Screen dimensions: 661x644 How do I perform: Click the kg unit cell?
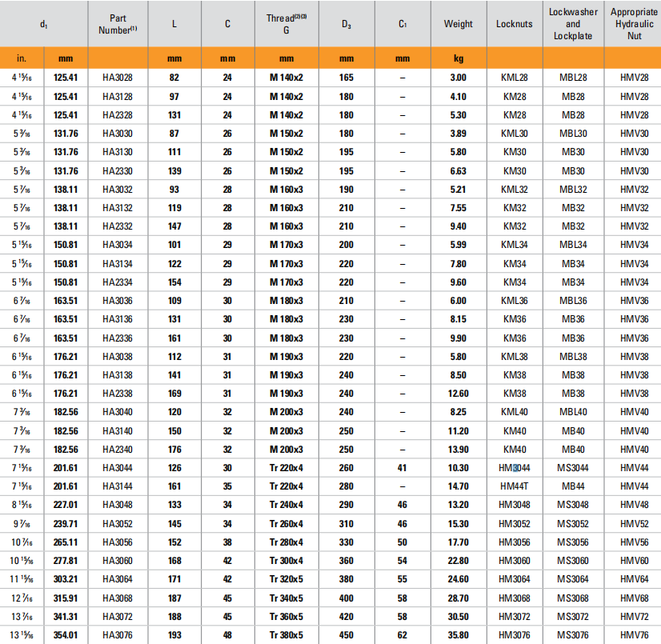[x=459, y=58]
